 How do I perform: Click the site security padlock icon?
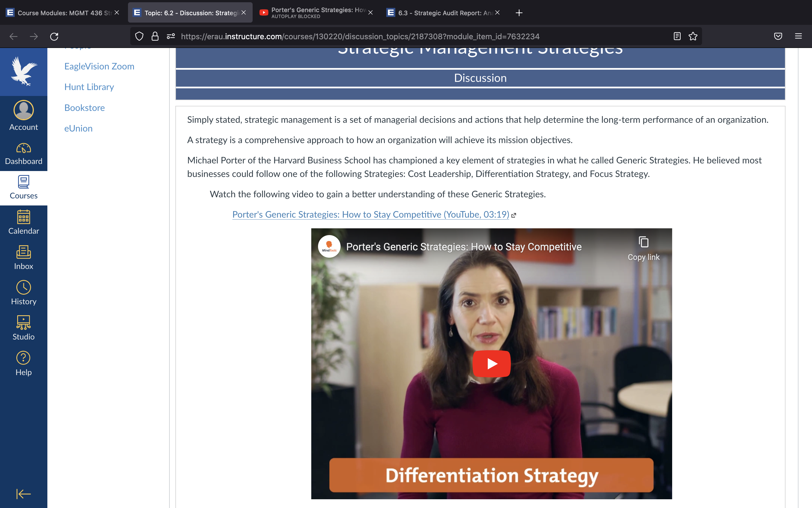click(x=155, y=36)
